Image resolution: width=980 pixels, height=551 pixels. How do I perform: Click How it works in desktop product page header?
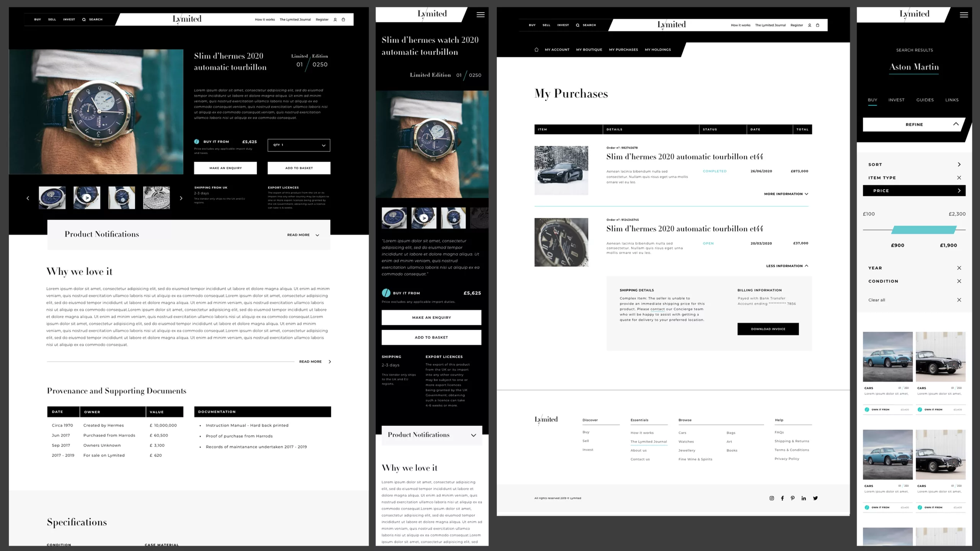coord(265,20)
